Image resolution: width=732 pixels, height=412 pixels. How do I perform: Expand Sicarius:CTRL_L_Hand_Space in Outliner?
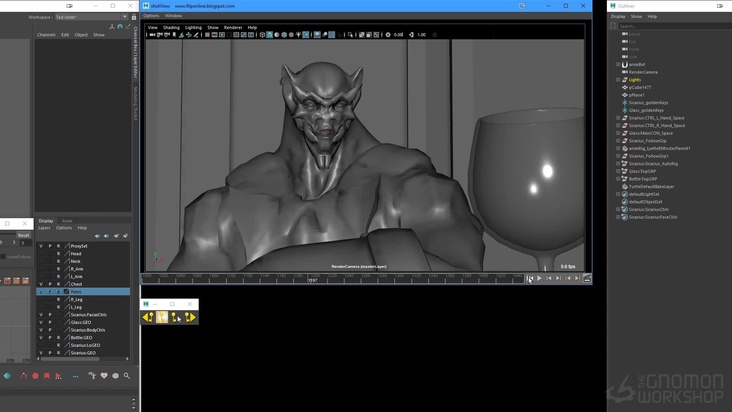pos(618,118)
